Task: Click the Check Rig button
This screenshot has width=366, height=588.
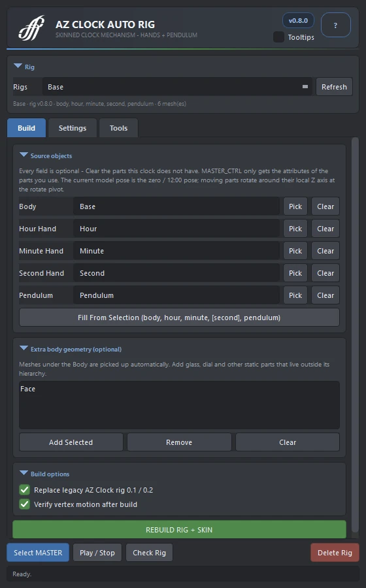Action: tap(149, 552)
